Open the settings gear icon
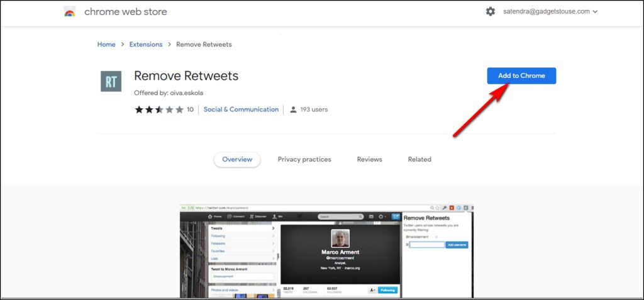This screenshot has width=644, height=300. (491, 11)
